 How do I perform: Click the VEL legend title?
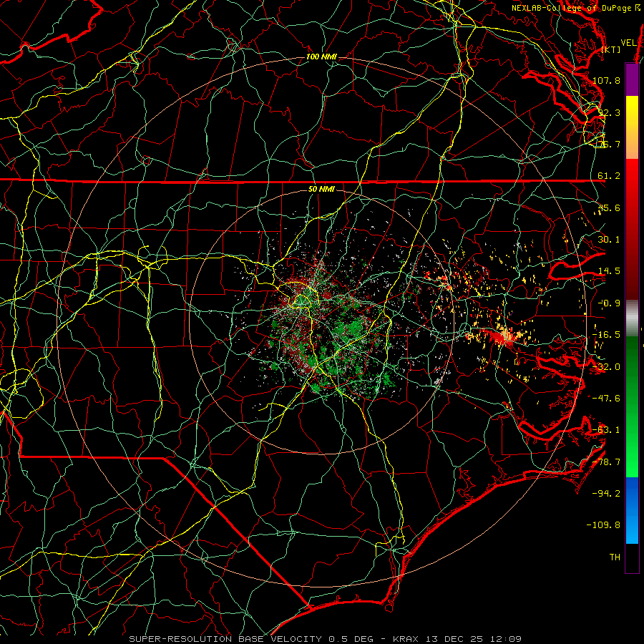(x=628, y=43)
